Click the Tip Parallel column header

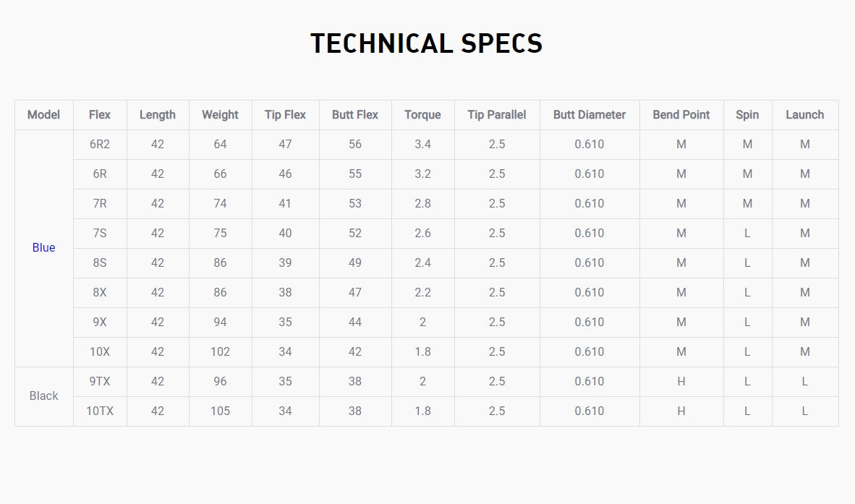coord(497,115)
